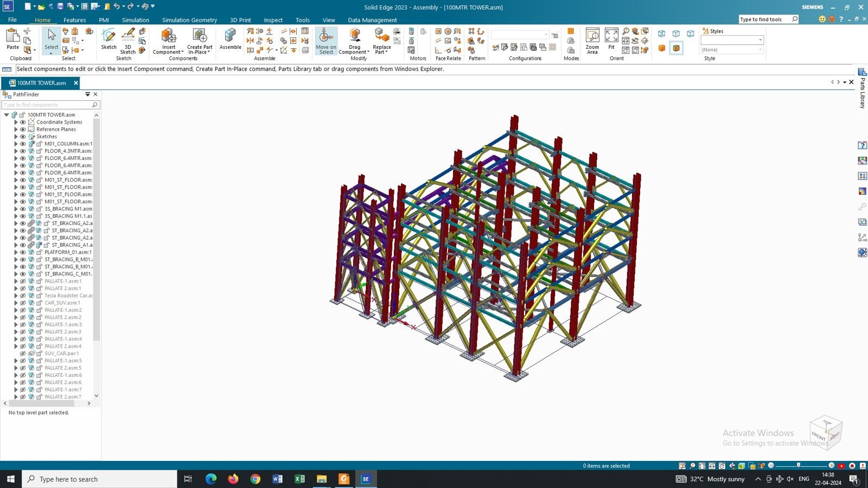Click the Solid Edge taskbar icon
The image size is (868, 488).
366,479
